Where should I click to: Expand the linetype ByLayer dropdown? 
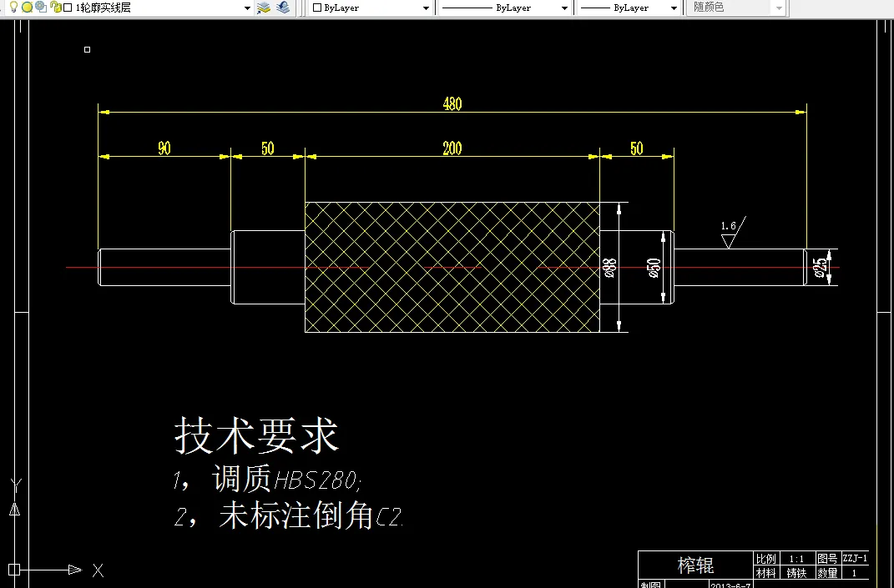point(565,8)
